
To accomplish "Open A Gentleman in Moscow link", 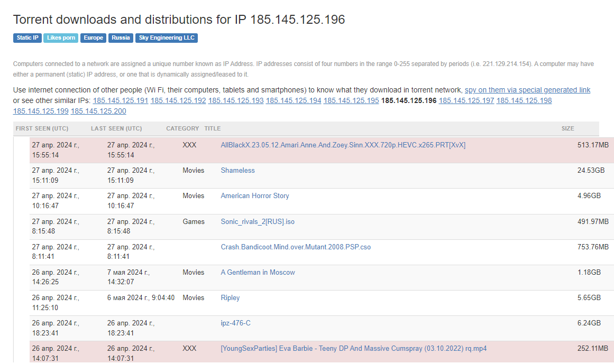I will tap(258, 273).
